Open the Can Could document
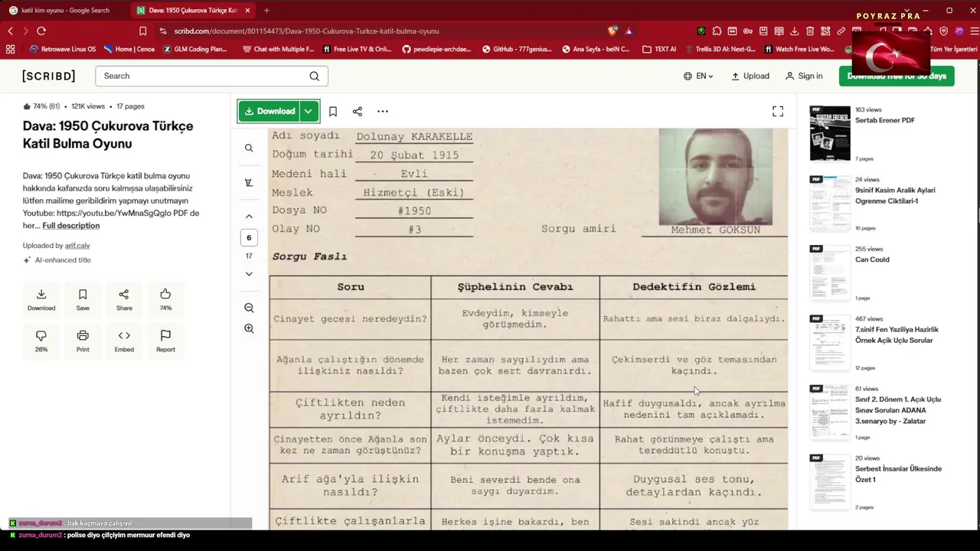Screen dimensions: 980x551 [872, 259]
